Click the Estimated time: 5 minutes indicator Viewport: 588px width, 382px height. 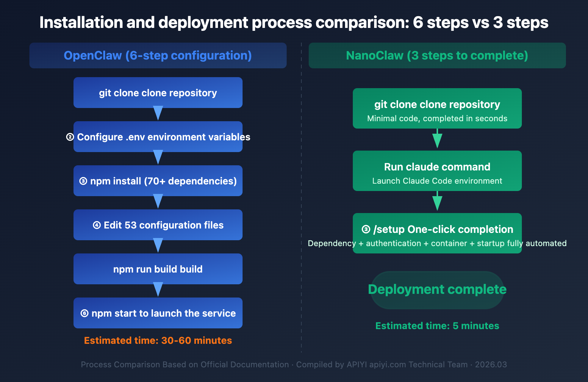(437, 326)
